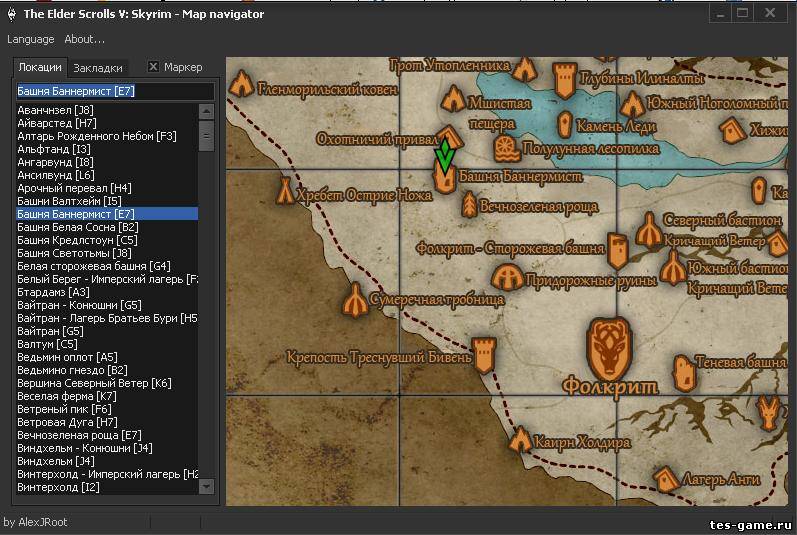Select Аванчнзел [J8] in the list
The width and height of the screenshot is (797, 535).
pos(107,110)
